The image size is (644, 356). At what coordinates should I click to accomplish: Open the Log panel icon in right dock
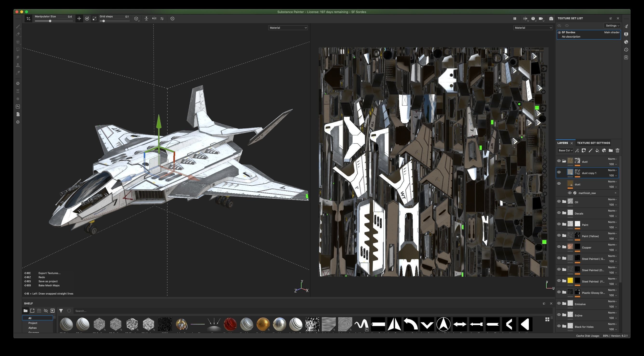coord(626,58)
